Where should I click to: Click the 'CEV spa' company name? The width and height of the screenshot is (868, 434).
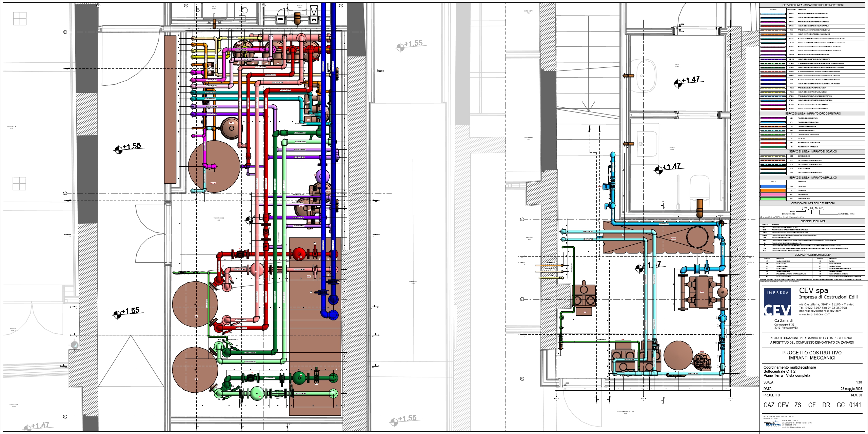tap(813, 291)
